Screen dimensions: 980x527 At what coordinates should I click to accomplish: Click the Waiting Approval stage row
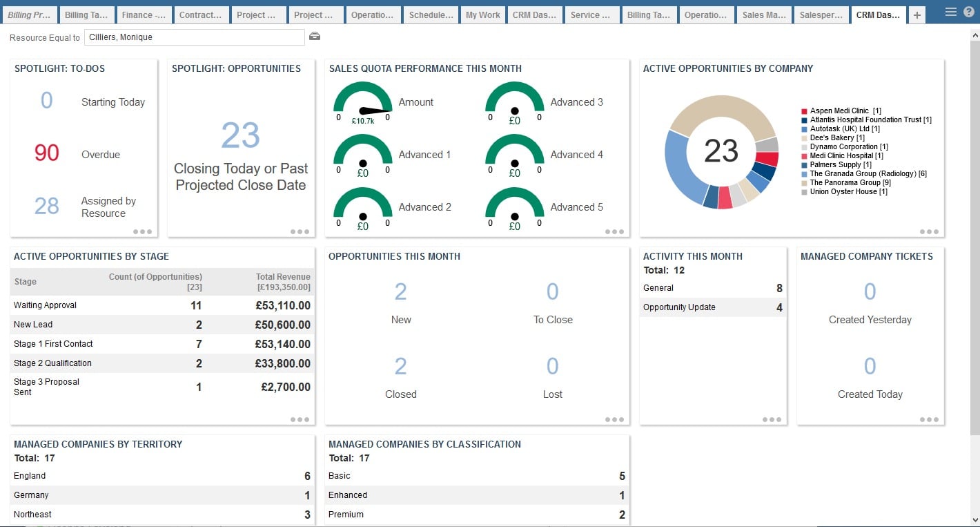pyautogui.click(x=162, y=305)
